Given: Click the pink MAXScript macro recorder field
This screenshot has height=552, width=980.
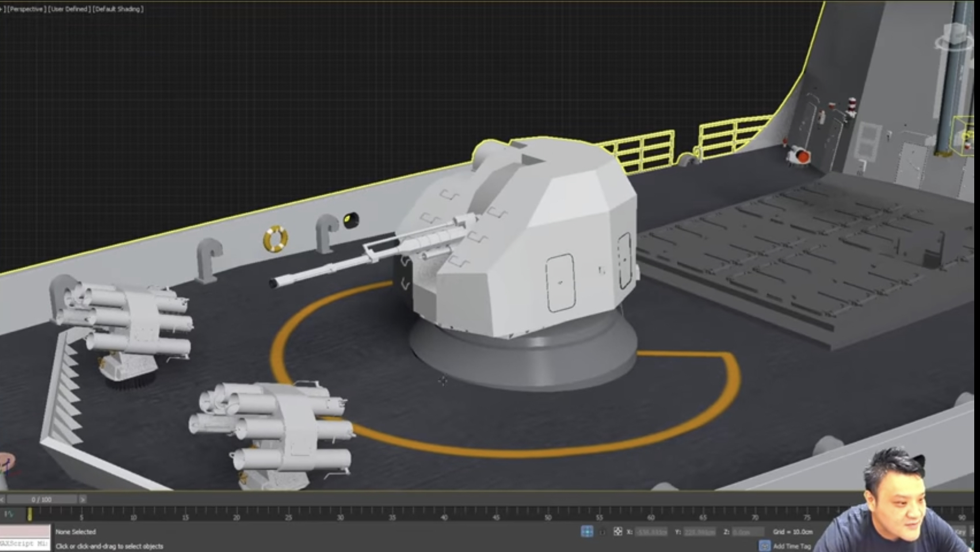Looking at the screenshot, I should tap(25, 531).
